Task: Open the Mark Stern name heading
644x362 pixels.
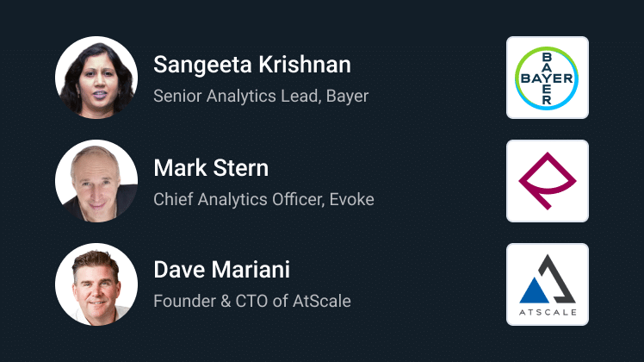Action: [x=211, y=168]
